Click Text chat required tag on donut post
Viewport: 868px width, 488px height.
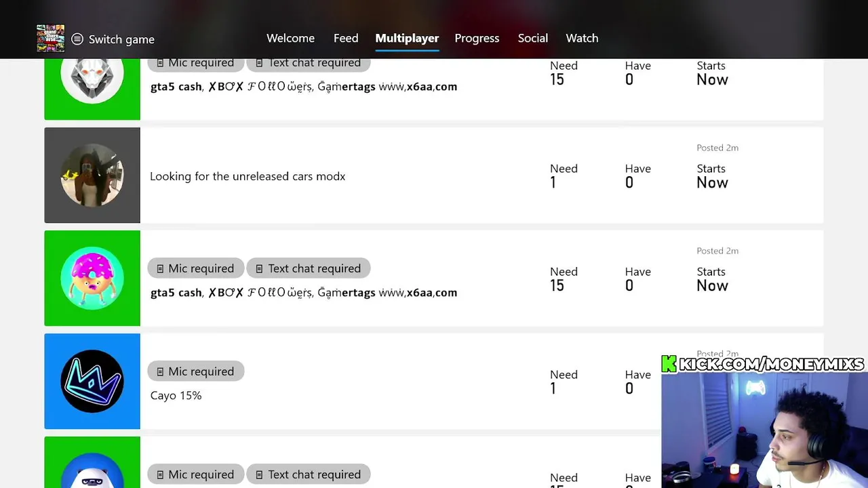309,268
